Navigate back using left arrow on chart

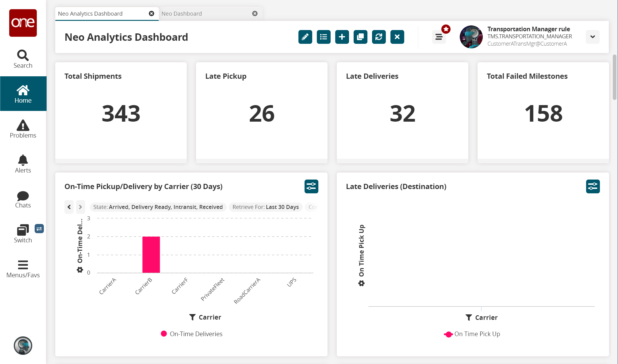click(69, 207)
